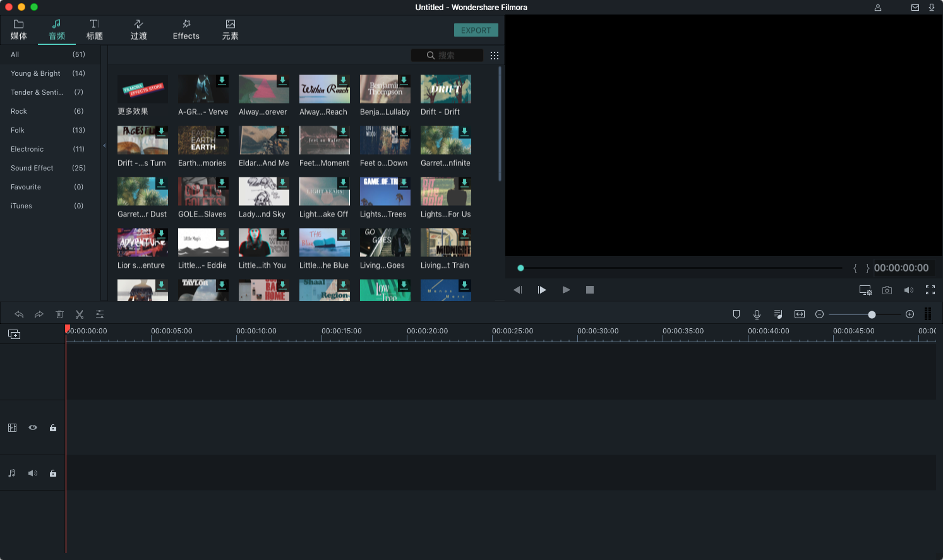Viewport: 943px width, 560px height.
Task: Step back to the previous frame
Action: 517,290
